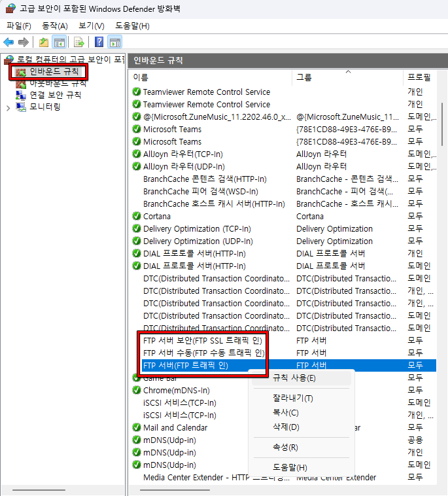Click the Export List toolbar icon
This screenshot has width=448, height=496.
point(78,42)
